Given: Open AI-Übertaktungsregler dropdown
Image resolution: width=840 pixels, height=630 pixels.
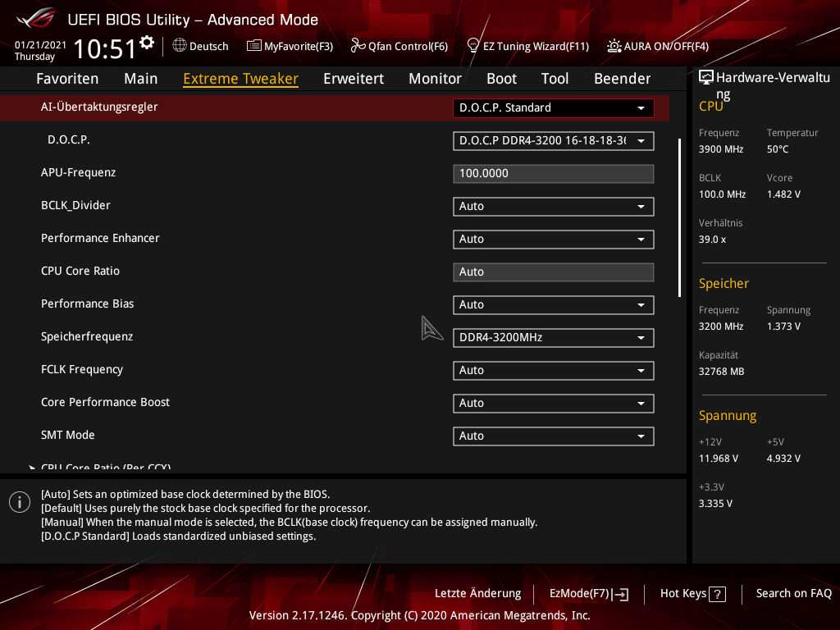Looking at the screenshot, I should 554,107.
